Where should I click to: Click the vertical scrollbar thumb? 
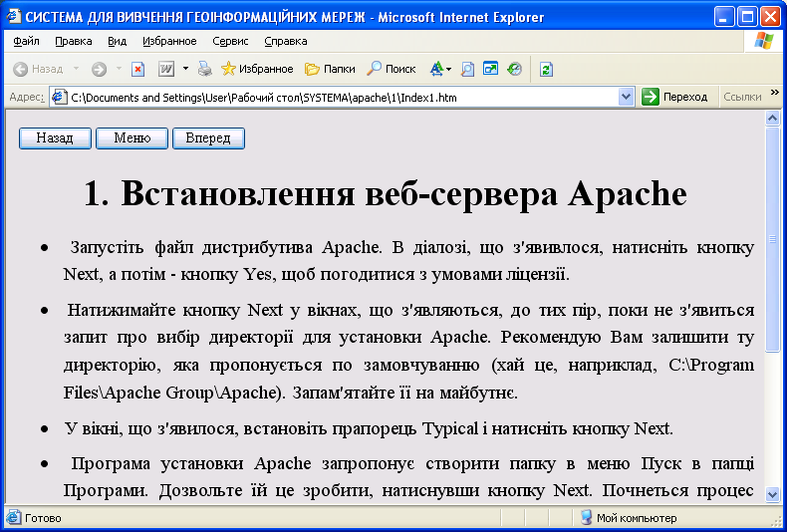coord(772,239)
